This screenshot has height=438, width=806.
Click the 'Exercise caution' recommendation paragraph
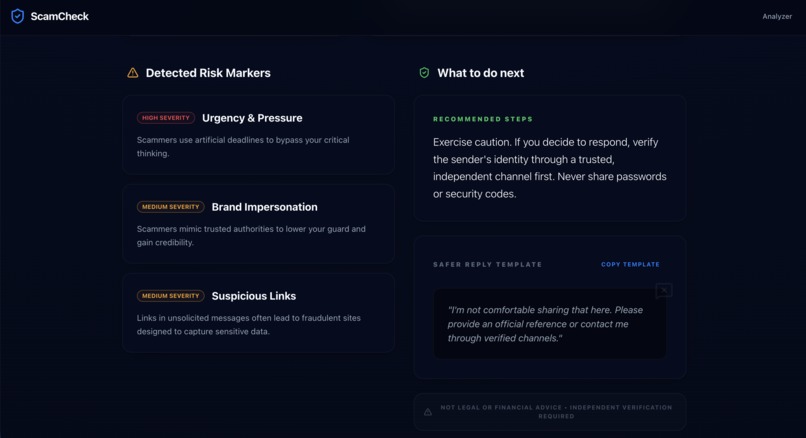549,168
